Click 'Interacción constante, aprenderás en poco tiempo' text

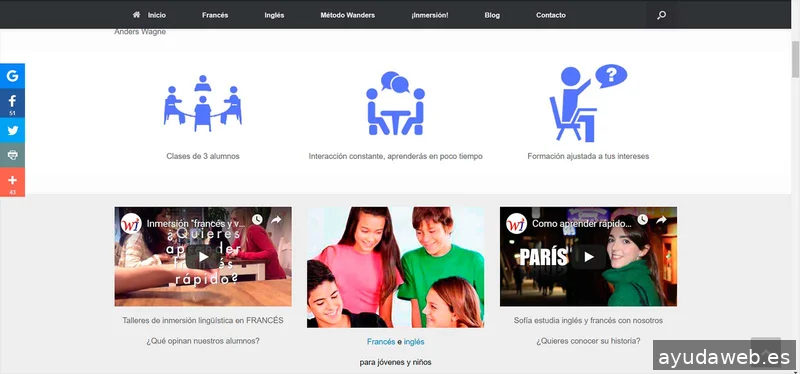[395, 156]
